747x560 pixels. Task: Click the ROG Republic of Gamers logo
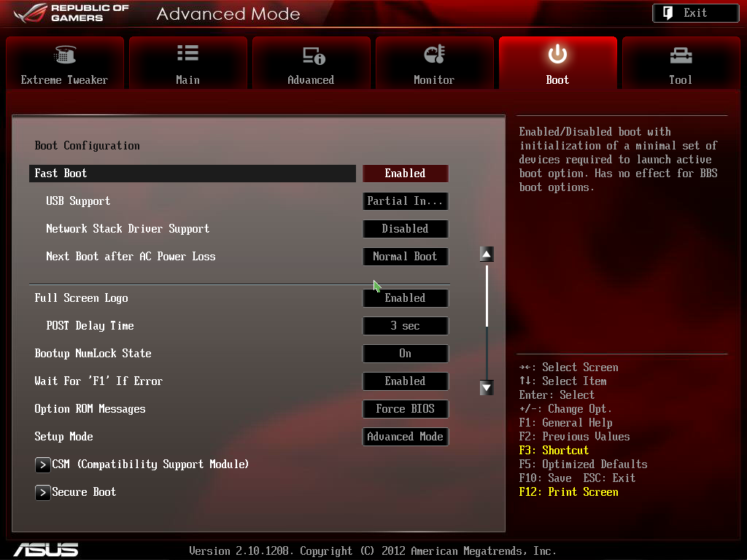pyautogui.click(x=71, y=13)
